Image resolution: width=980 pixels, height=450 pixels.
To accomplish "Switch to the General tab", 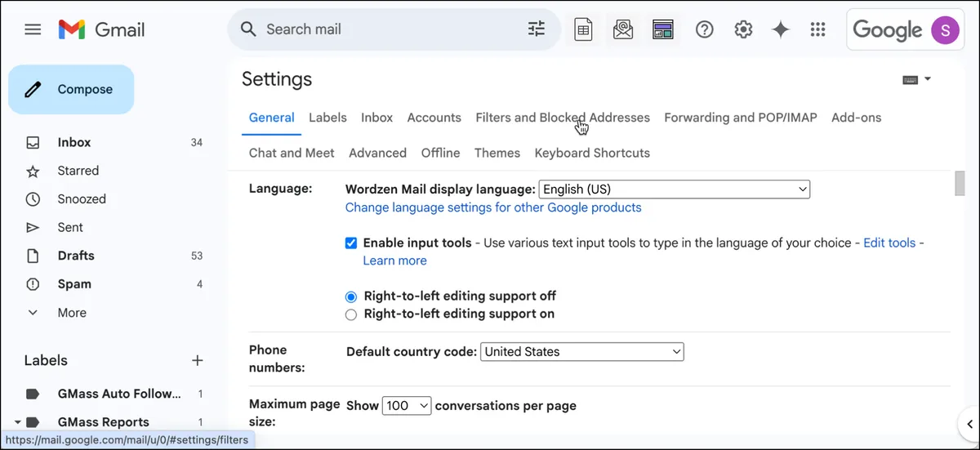I will point(272,118).
